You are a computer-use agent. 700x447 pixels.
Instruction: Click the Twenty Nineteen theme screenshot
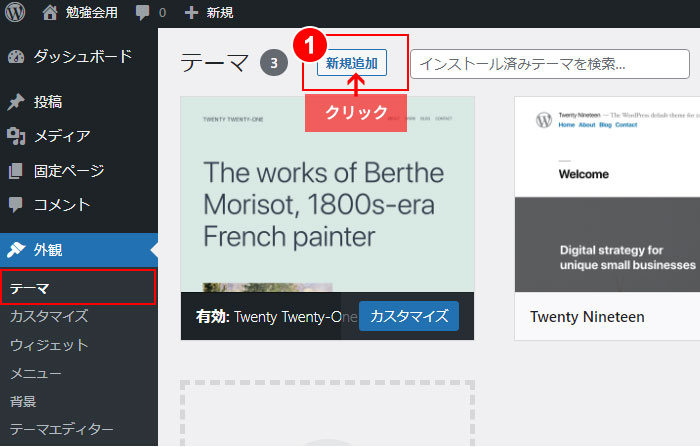coord(607,195)
